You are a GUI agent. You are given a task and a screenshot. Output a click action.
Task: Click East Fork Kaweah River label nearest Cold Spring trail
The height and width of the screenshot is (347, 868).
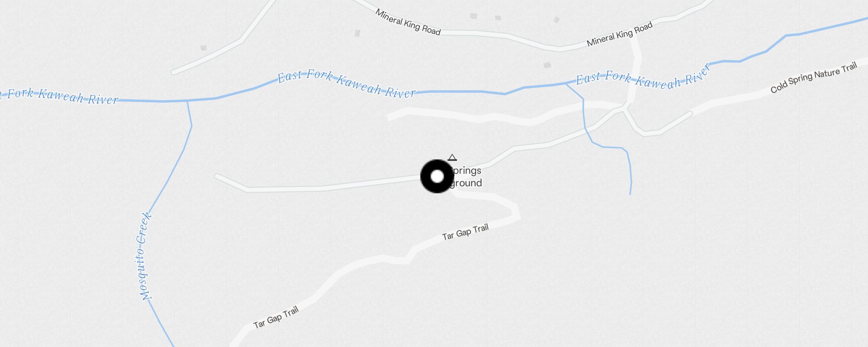(643, 76)
